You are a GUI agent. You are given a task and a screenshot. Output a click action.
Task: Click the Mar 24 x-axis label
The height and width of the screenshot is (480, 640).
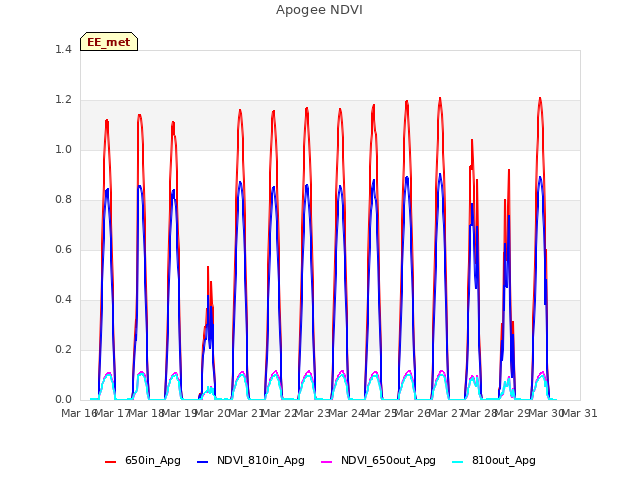pyautogui.click(x=346, y=413)
